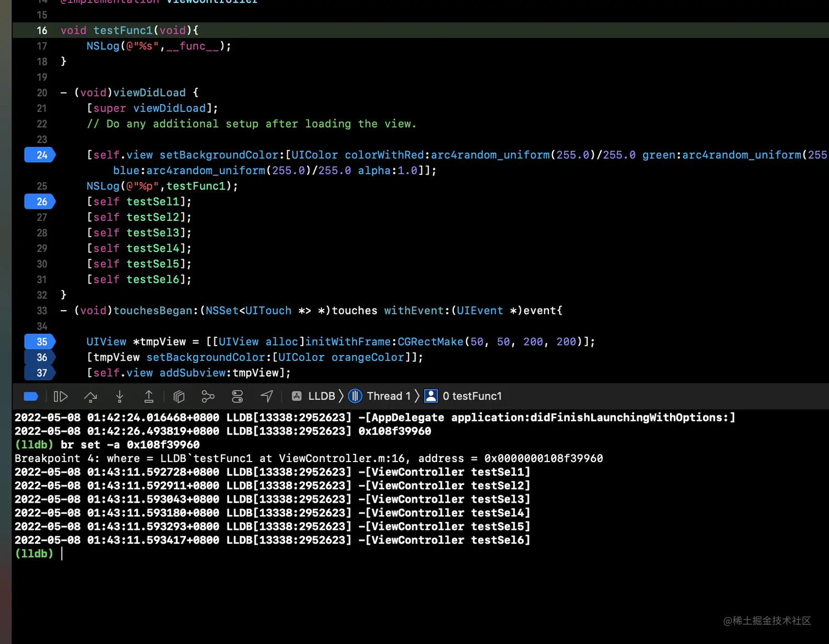Image resolution: width=829 pixels, height=644 pixels.
Task: Toggle the breakpoint on line 35
Action: point(40,342)
